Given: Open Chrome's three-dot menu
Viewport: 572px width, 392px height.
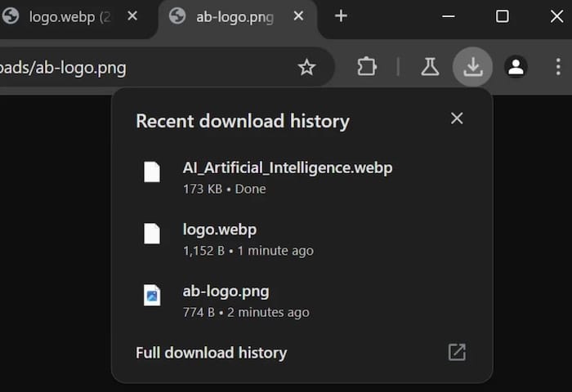Looking at the screenshot, I should 558,67.
